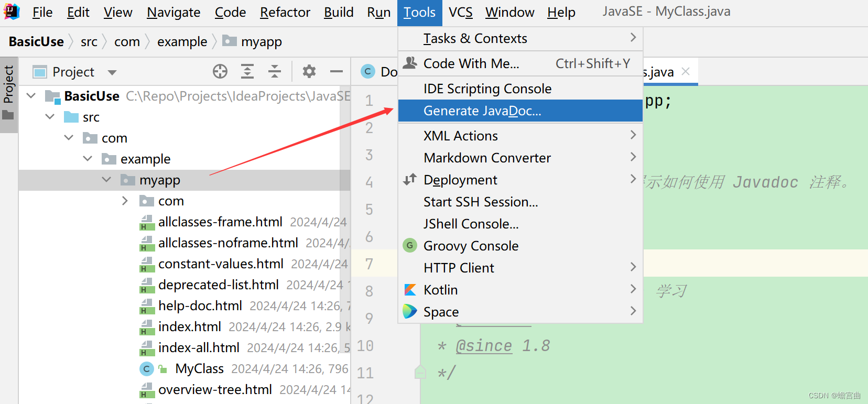Viewport: 868px width, 404px height.
Task: Select help-doc.html in the tree
Action: coord(200,306)
